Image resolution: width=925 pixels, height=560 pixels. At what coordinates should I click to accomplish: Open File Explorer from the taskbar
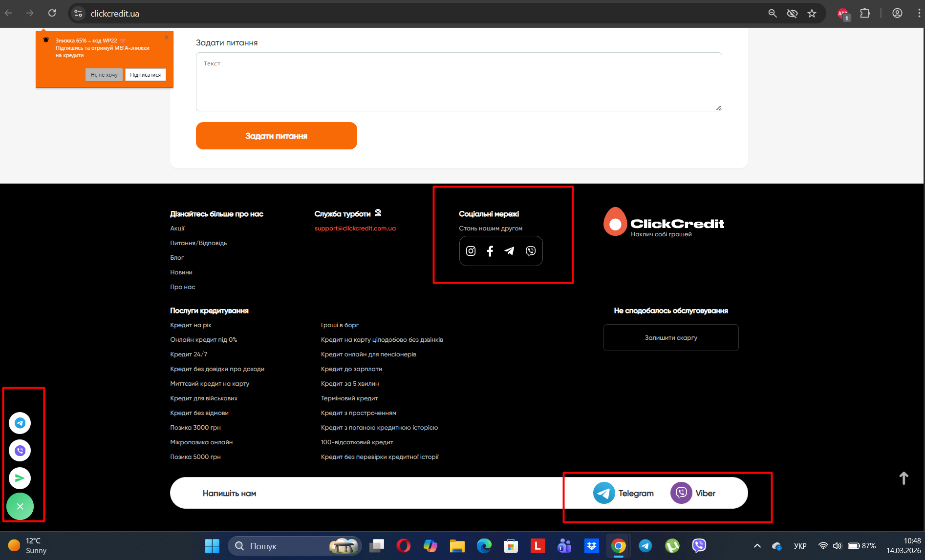click(x=457, y=546)
